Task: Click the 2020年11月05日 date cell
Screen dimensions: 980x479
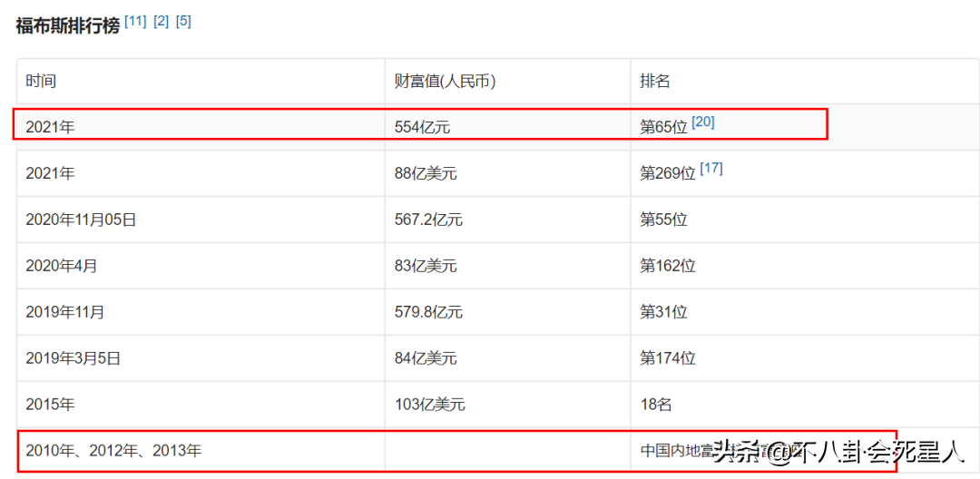Action: coord(81,220)
